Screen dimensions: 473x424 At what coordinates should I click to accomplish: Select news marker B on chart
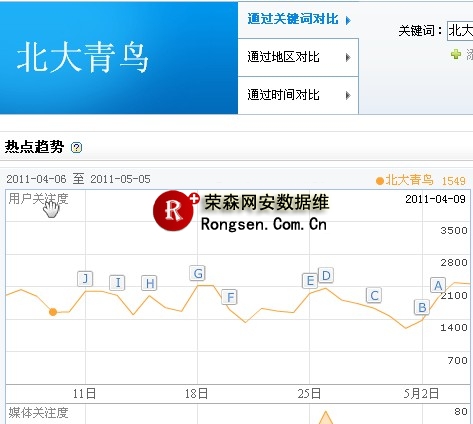(x=422, y=307)
